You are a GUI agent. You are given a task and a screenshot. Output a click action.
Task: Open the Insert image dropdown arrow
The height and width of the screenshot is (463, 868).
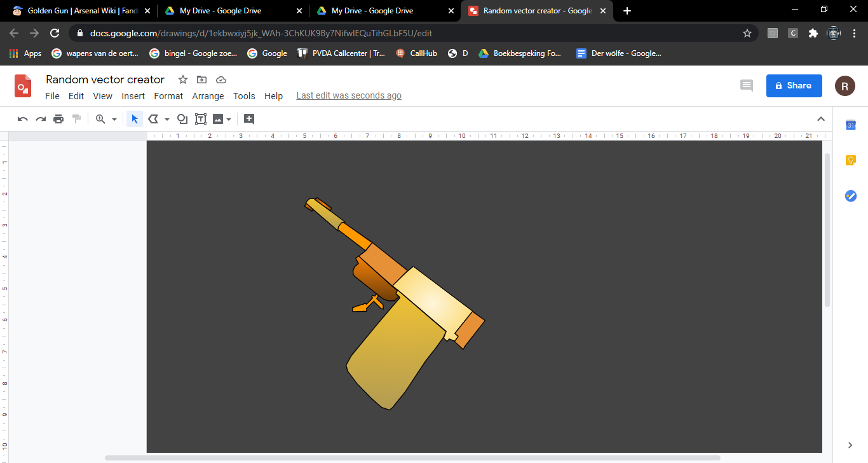click(x=228, y=119)
